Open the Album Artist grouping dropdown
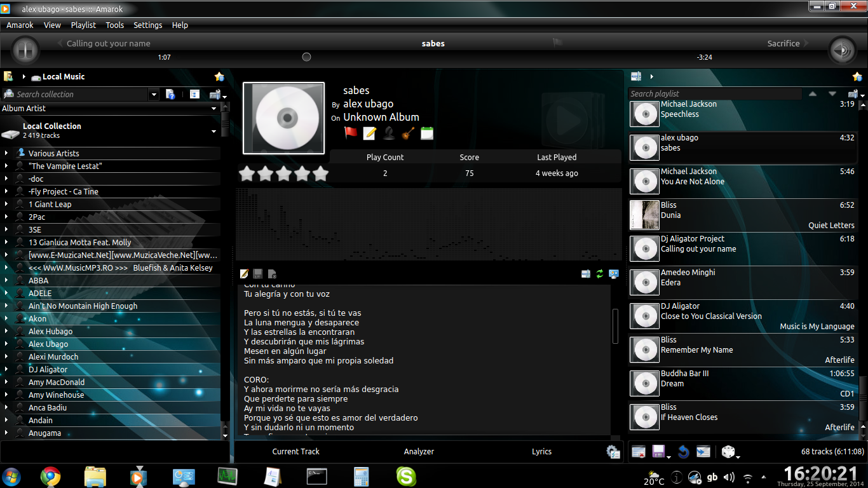The image size is (868, 488). [109, 108]
